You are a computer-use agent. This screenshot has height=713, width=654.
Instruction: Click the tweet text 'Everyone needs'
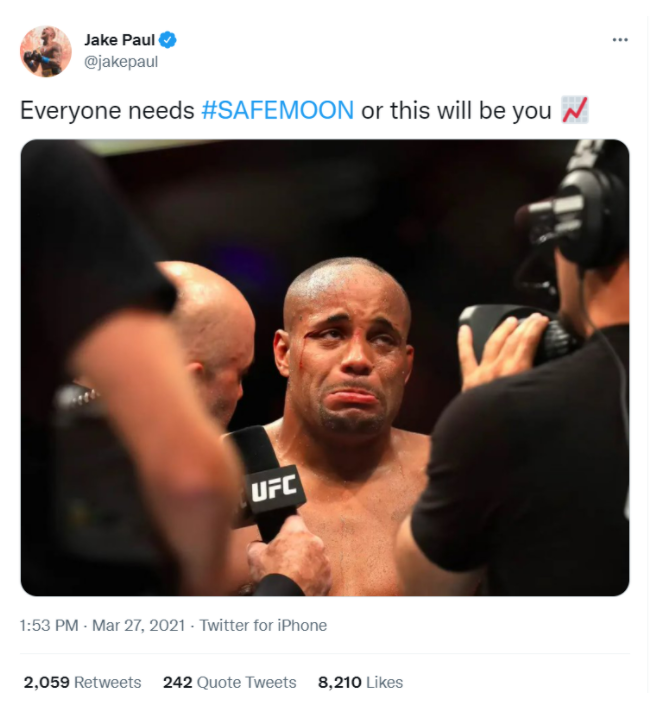point(107,110)
